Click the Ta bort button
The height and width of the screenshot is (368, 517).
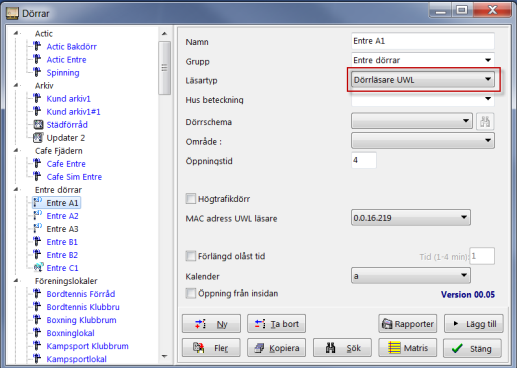[276, 324]
